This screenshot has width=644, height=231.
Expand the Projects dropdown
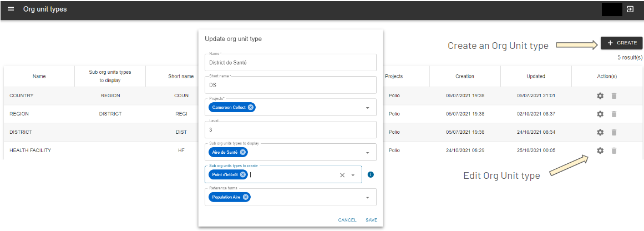pyautogui.click(x=367, y=108)
